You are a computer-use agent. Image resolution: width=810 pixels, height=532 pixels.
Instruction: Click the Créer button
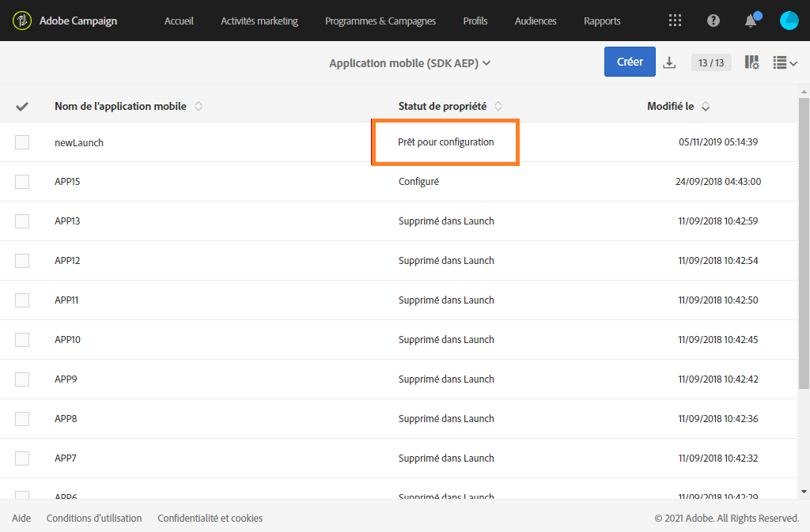pyautogui.click(x=630, y=62)
